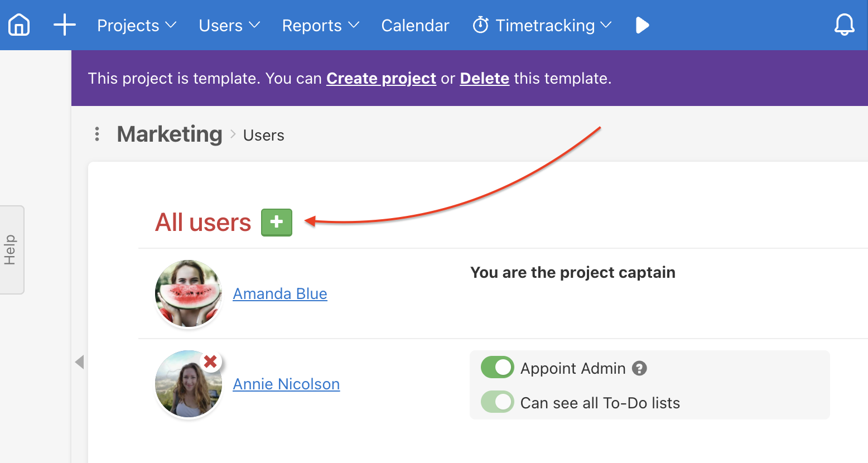Show help for Appoint Admin
868x463 pixels.
tap(639, 368)
